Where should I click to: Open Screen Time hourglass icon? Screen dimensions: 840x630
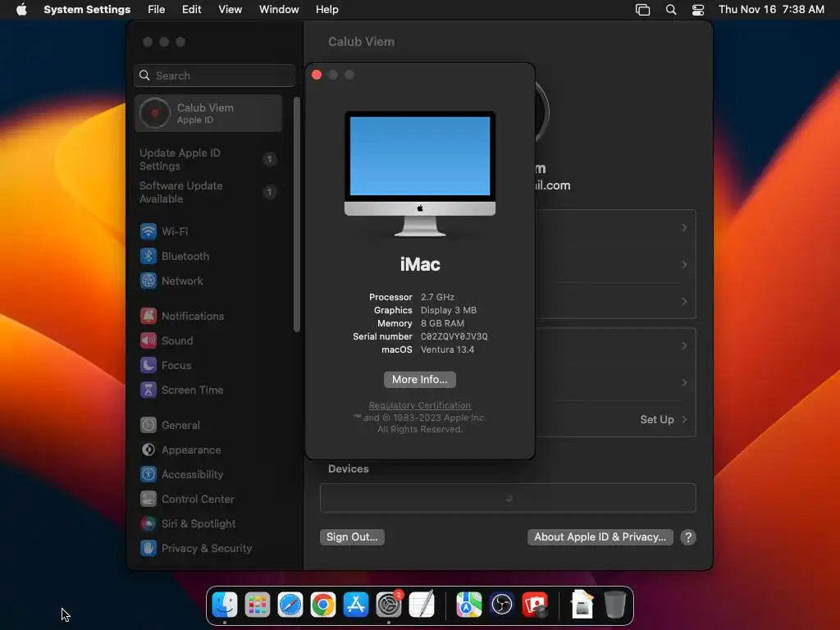coord(148,390)
